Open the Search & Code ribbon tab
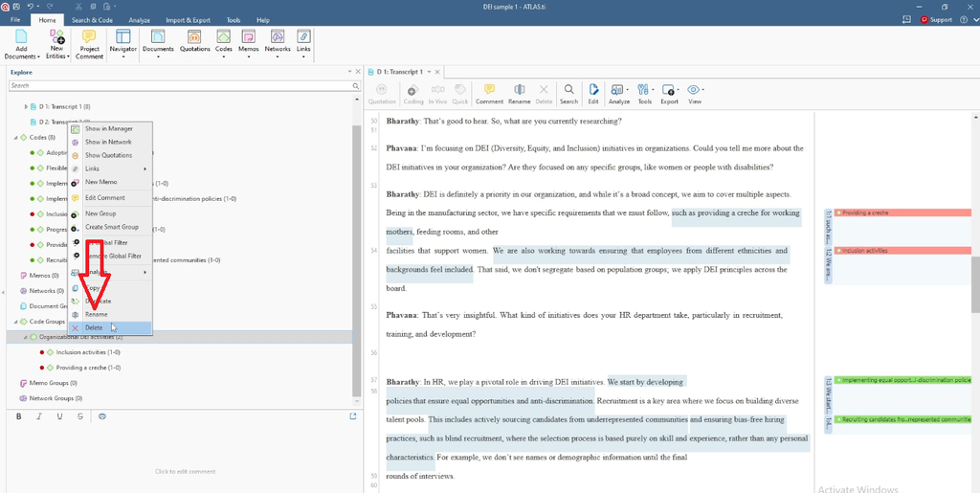The image size is (980, 493). coord(92,20)
